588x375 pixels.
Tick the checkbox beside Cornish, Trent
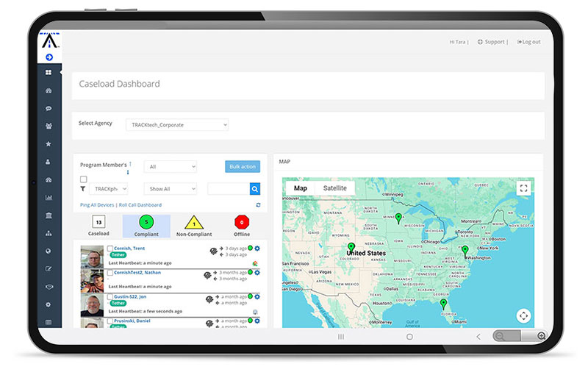(110, 249)
